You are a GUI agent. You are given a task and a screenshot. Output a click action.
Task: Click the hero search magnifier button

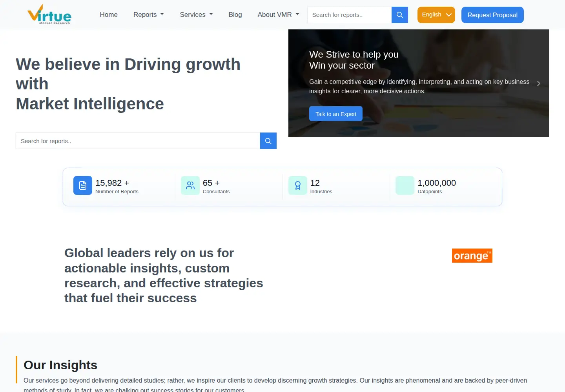(x=268, y=141)
